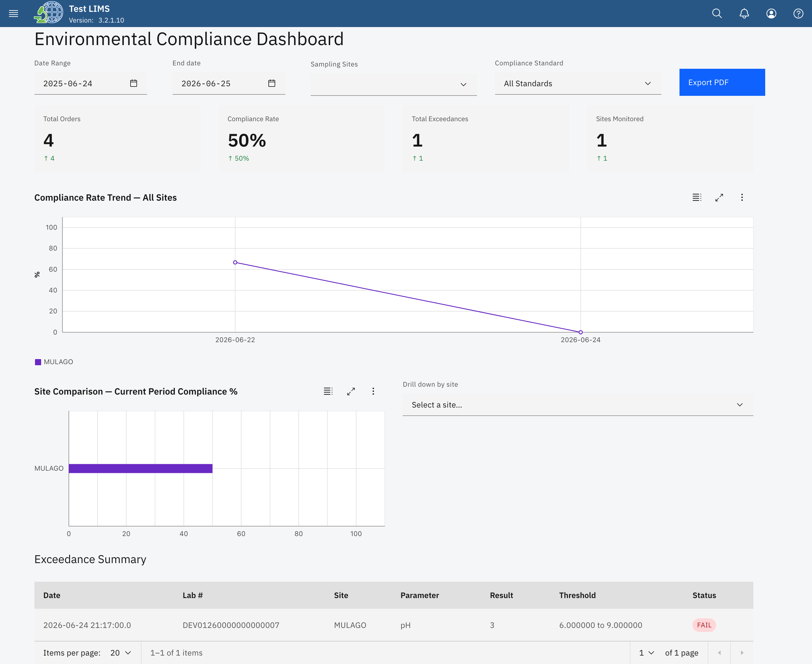Click the Total Orders card
This screenshot has width=812, height=664.
118,139
